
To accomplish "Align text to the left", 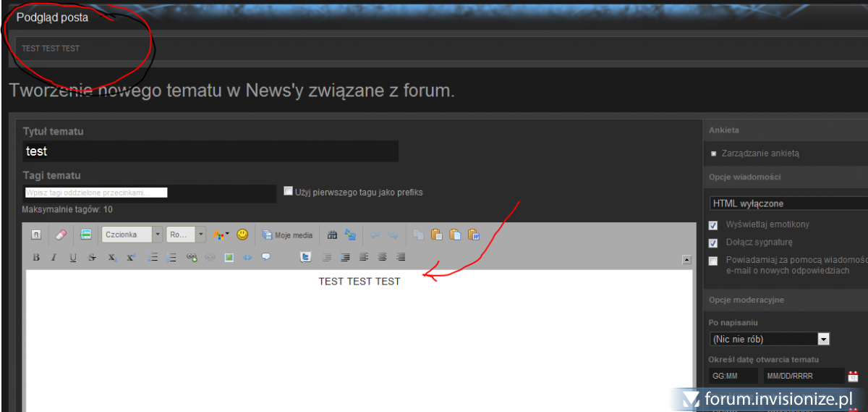I will pyautogui.click(x=364, y=257).
